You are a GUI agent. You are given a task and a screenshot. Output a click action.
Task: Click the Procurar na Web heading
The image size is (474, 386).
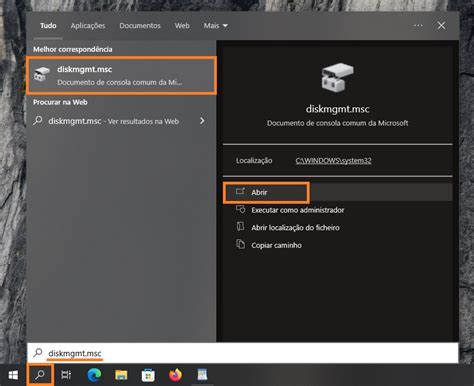point(60,102)
